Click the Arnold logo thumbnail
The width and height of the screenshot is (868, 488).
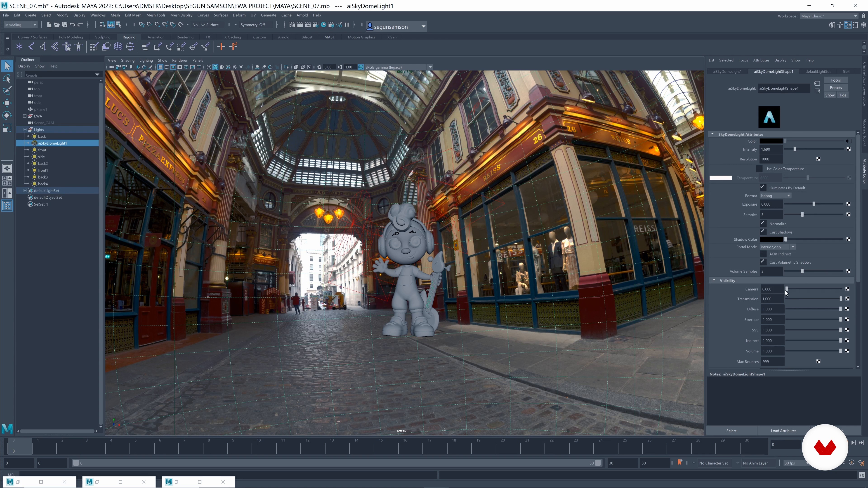tap(769, 117)
